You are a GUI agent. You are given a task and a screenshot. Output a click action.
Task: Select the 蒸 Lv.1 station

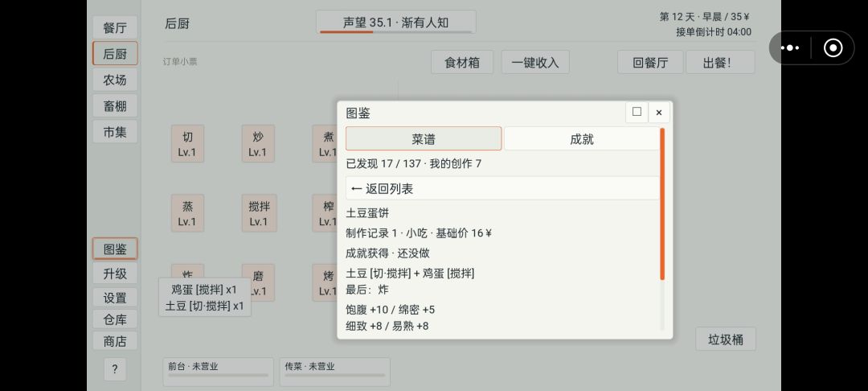187,213
